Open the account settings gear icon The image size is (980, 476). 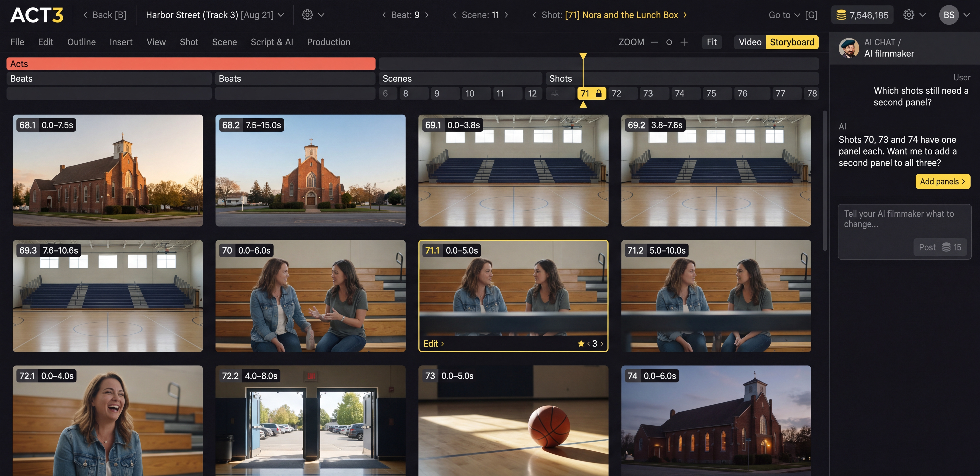(909, 15)
